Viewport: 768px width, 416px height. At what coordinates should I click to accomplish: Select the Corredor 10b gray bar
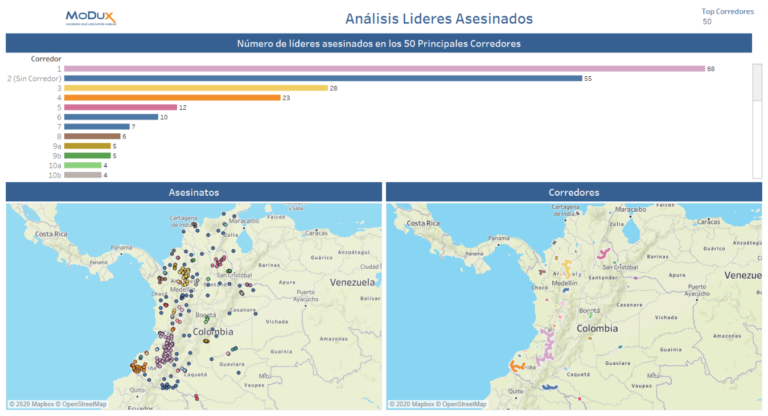(x=83, y=175)
